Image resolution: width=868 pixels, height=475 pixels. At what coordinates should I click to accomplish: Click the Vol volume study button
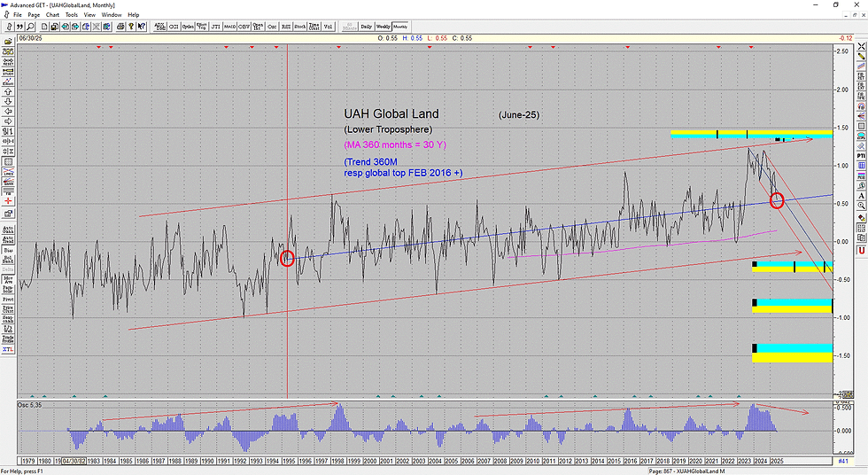[329, 27]
